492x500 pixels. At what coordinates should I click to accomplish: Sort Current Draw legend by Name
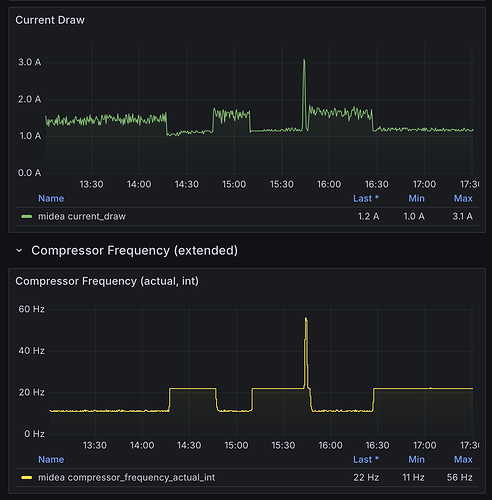(x=51, y=198)
